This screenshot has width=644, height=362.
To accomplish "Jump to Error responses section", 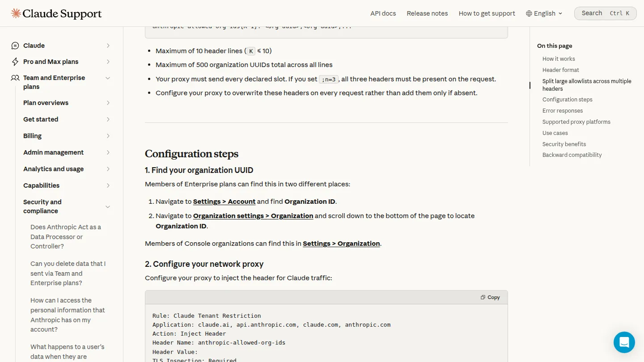I will (563, 111).
